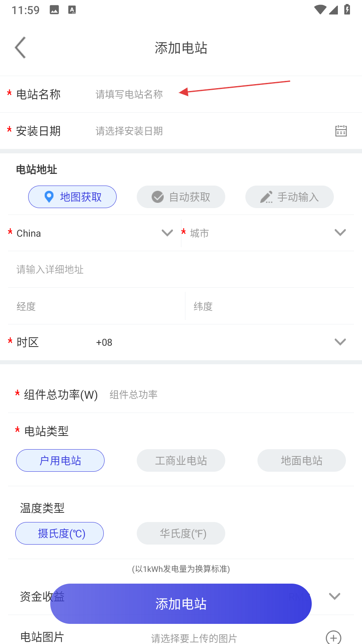
Task: Select 工商业电站 station type
Action: (x=181, y=460)
